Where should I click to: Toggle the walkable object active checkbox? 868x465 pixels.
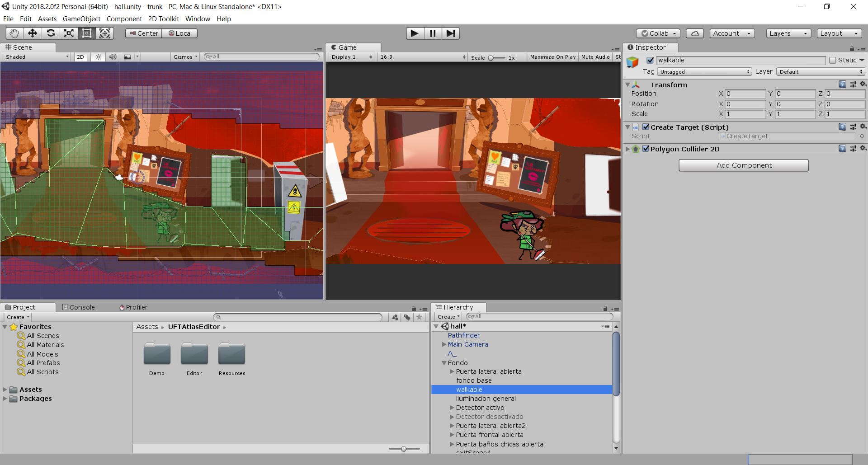(x=650, y=60)
